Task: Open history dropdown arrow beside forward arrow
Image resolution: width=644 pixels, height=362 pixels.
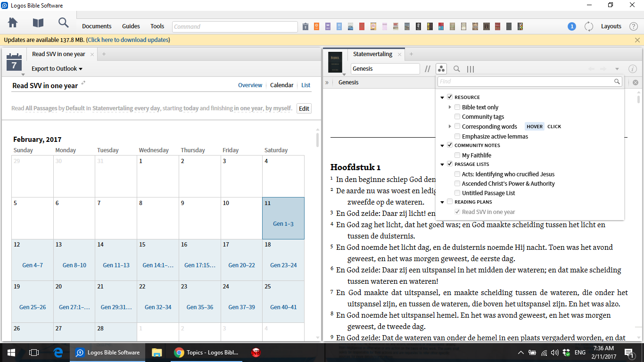Action: tap(617, 69)
